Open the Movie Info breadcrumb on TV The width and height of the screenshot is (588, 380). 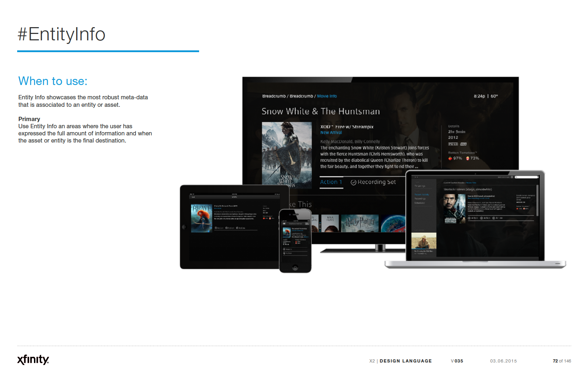(327, 96)
